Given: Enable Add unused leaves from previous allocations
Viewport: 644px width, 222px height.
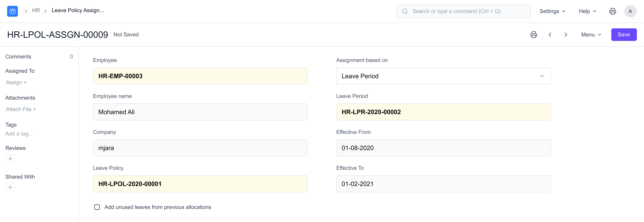Looking at the screenshot, I should pos(97,207).
